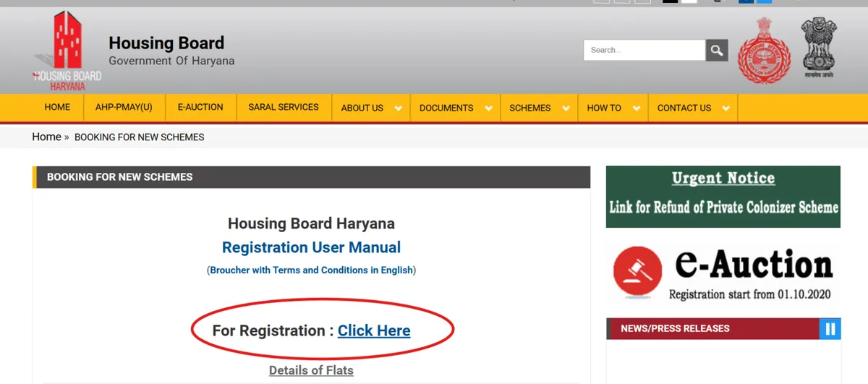Click Here link for registration

coord(374,330)
